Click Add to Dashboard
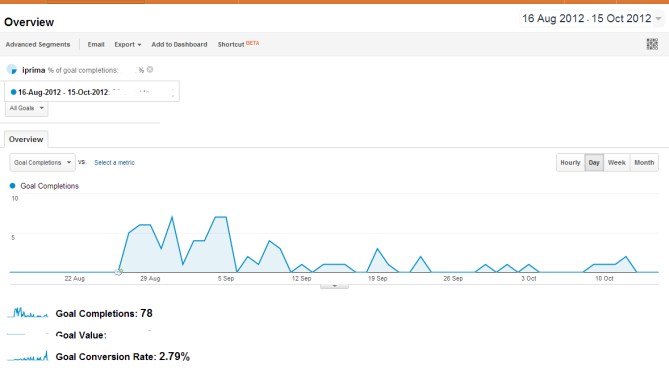The width and height of the screenshot is (669, 368). click(x=179, y=44)
